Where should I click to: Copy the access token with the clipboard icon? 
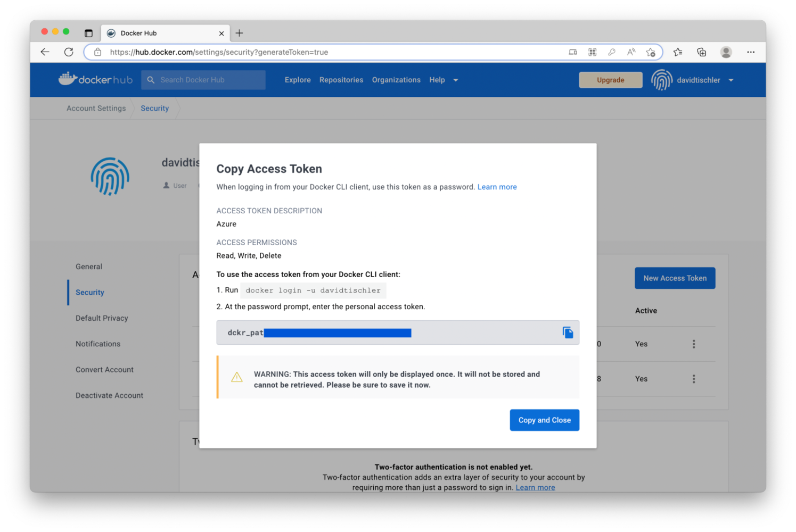568,332
